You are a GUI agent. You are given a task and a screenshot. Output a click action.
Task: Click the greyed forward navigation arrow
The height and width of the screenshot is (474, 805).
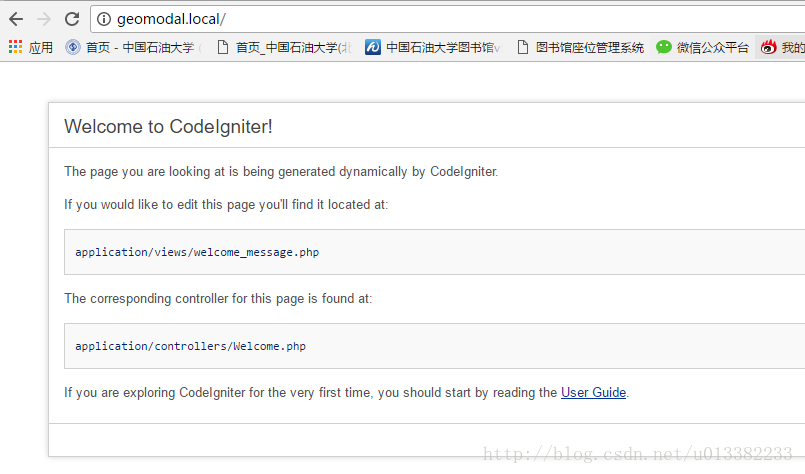coord(44,20)
